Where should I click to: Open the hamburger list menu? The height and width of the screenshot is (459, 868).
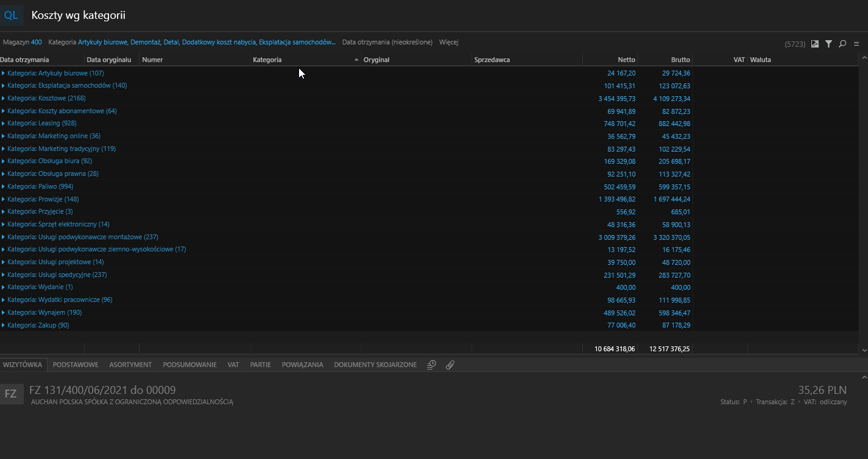[856, 44]
